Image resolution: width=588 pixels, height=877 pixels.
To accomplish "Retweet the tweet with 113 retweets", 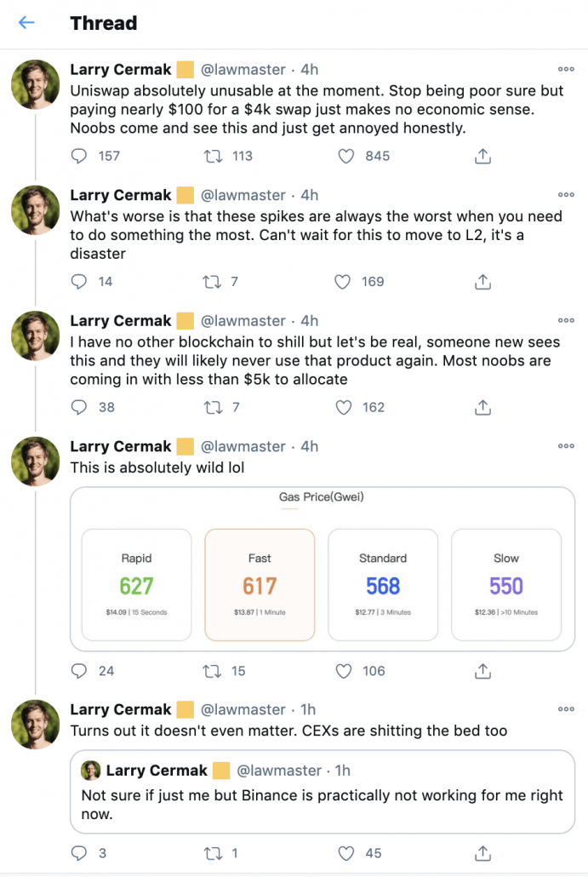I will click(213, 156).
